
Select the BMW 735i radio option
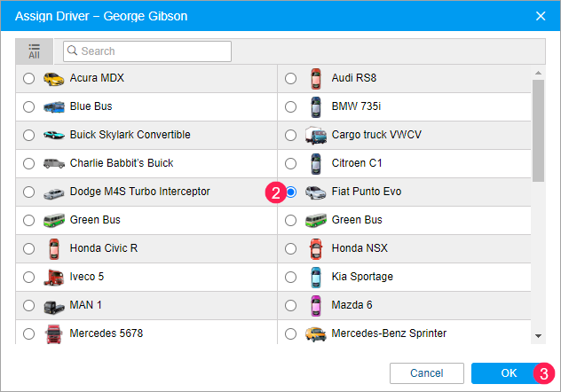click(290, 106)
